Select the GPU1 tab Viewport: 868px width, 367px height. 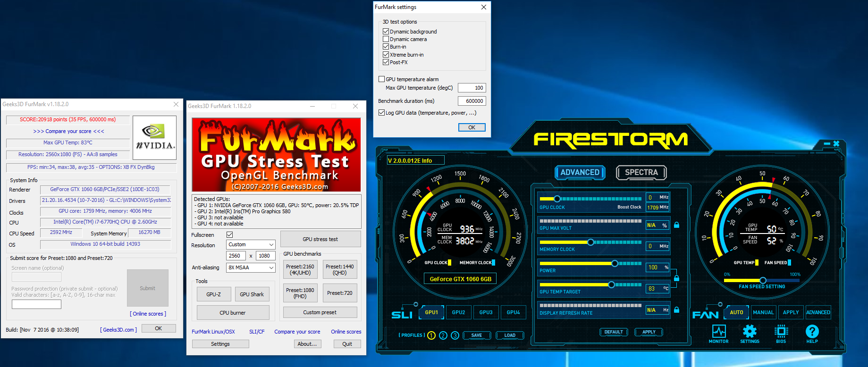(x=431, y=312)
